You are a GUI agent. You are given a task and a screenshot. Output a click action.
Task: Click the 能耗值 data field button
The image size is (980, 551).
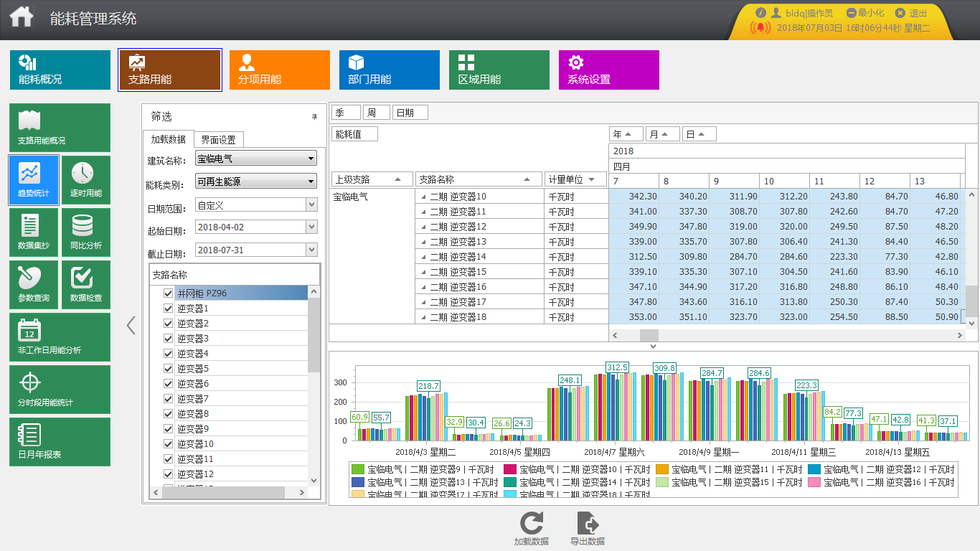pyautogui.click(x=354, y=134)
